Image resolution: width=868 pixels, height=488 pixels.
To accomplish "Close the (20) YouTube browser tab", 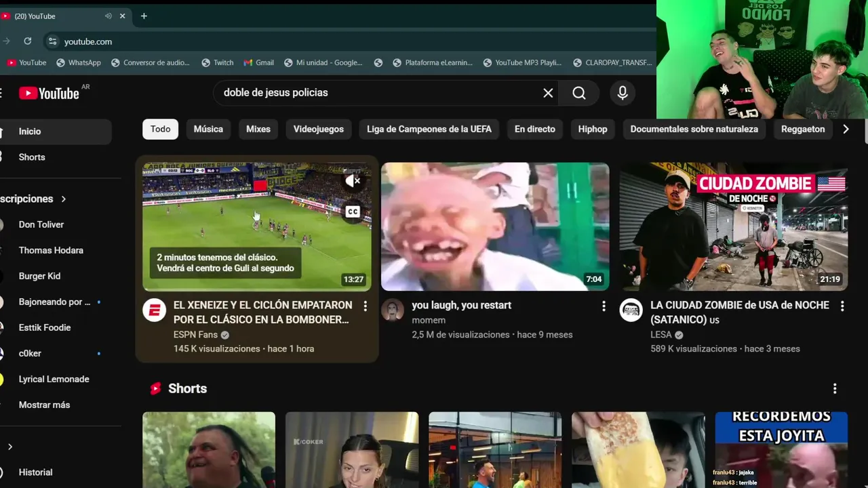I will [123, 16].
